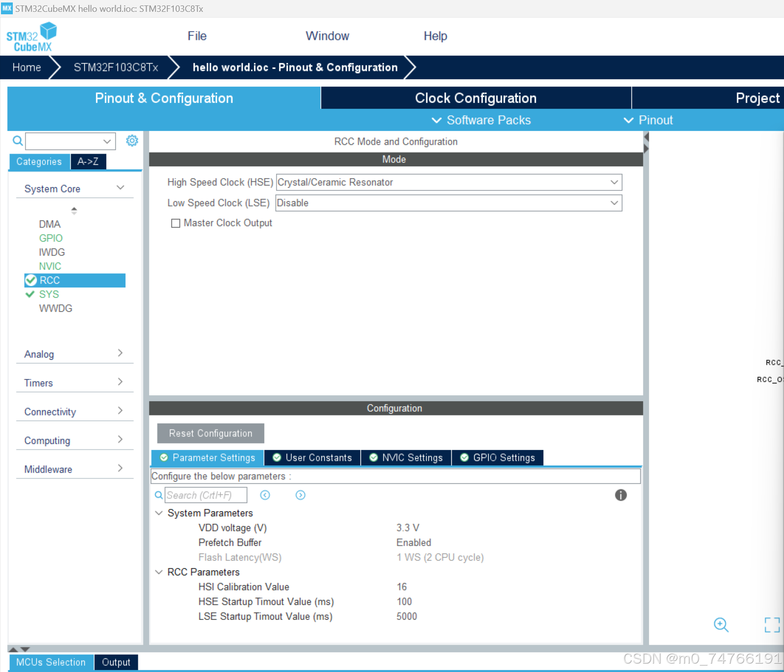The width and height of the screenshot is (784, 672).
Task: Click the parameter search magnifier icon
Action: pos(158,495)
